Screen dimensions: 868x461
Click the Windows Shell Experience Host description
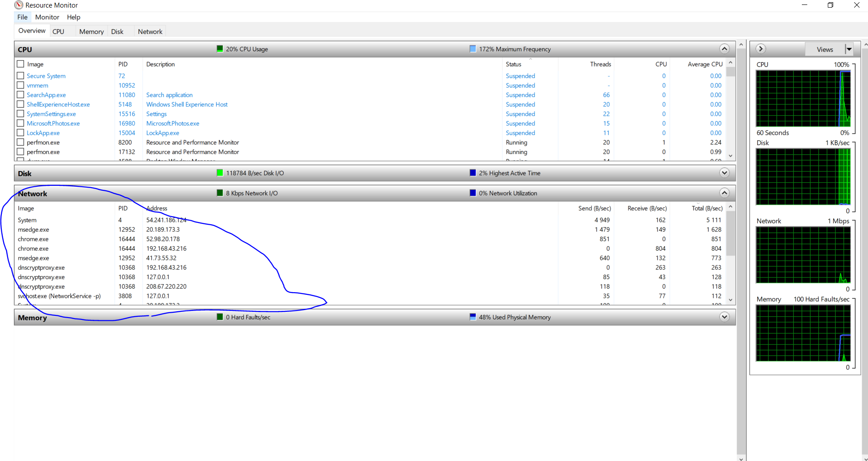187,104
